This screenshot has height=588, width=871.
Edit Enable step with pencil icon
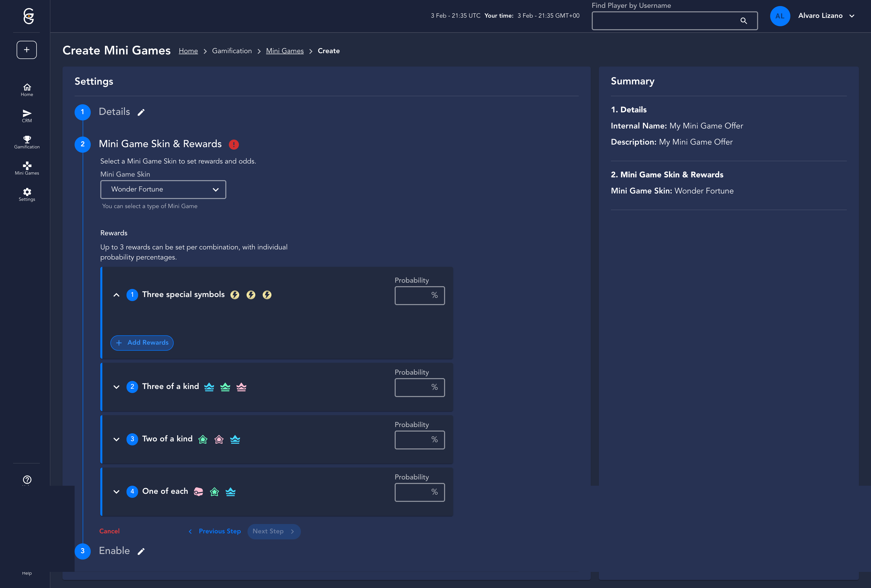pos(141,551)
